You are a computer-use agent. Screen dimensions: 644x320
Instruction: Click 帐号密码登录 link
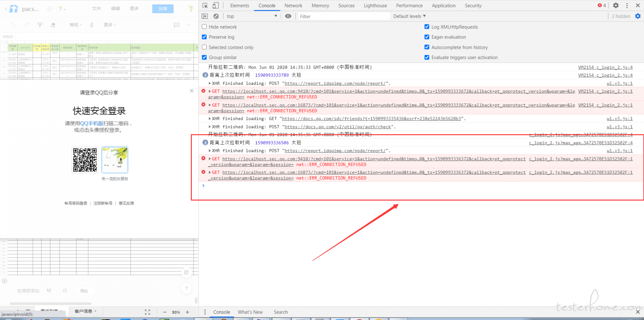click(x=76, y=203)
